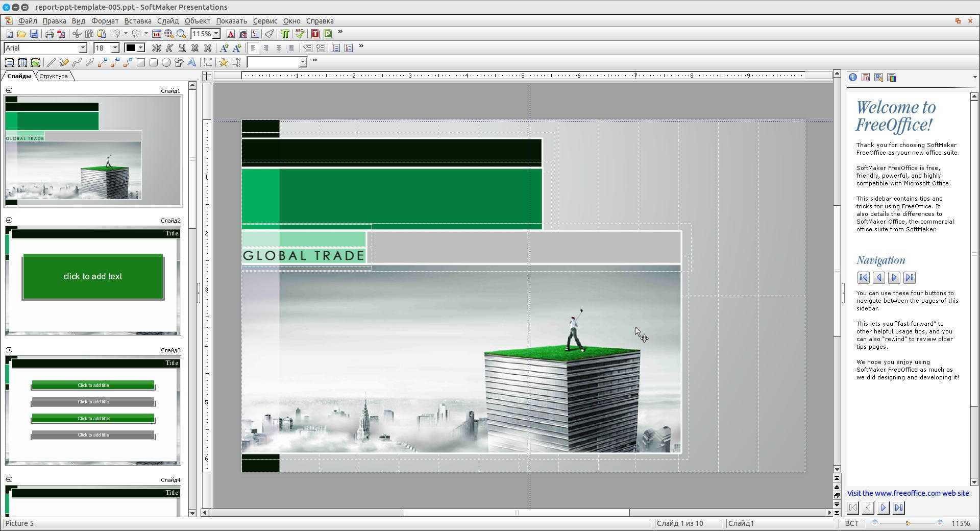Cut selection with the scissors icon

pyautogui.click(x=77, y=34)
